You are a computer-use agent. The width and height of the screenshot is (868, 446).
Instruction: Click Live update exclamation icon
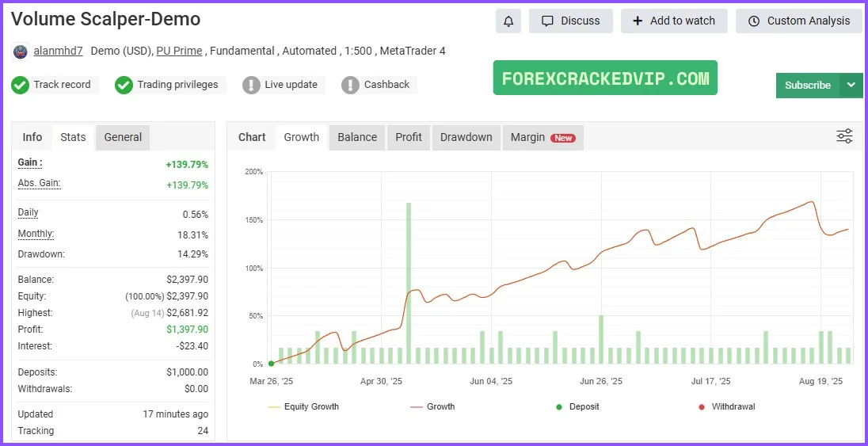[x=251, y=86]
